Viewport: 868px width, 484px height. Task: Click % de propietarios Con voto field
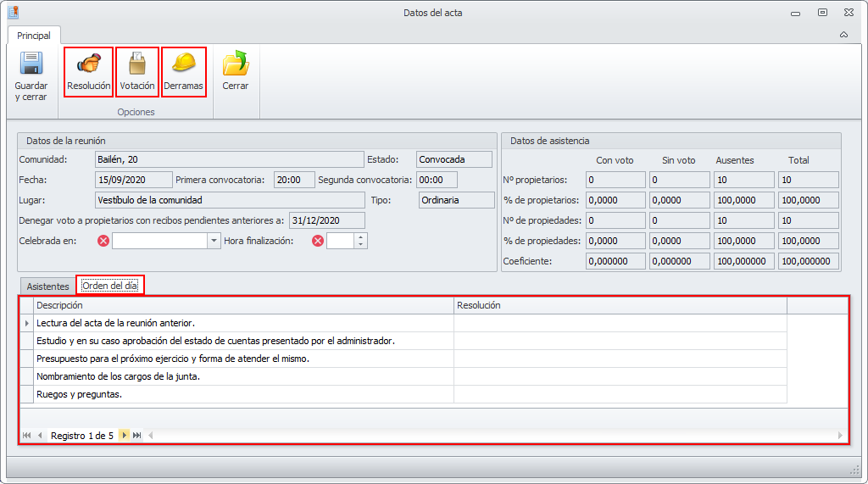(x=615, y=200)
